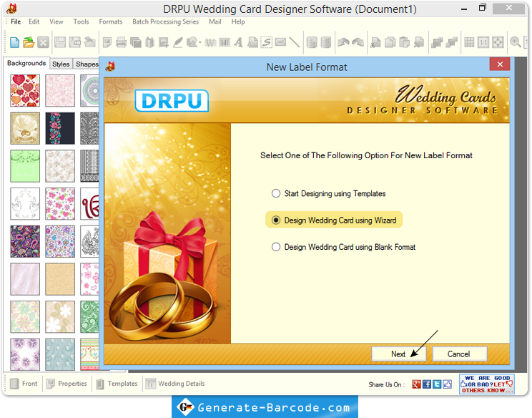532x418 pixels.
Task: Click the feather Pen tool icon
Action: coord(178,42)
